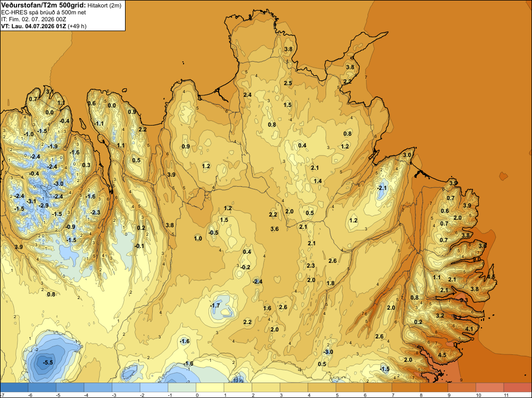The height and width of the screenshot is (398, 532).
Task: Click the 'VT: Lau. 04.07.2026 01Z' valid time
Action: pos(34,26)
